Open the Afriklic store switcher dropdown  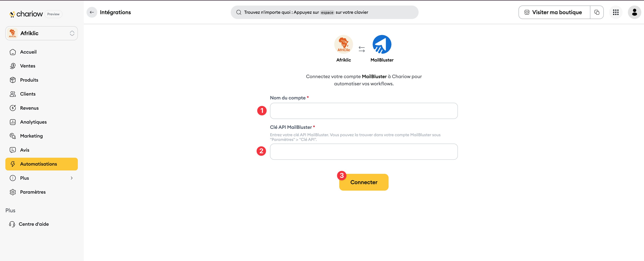(x=41, y=33)
